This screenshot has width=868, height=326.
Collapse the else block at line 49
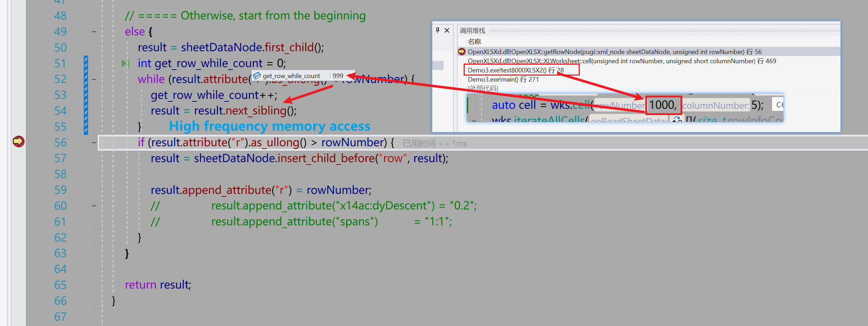[94, 32]
